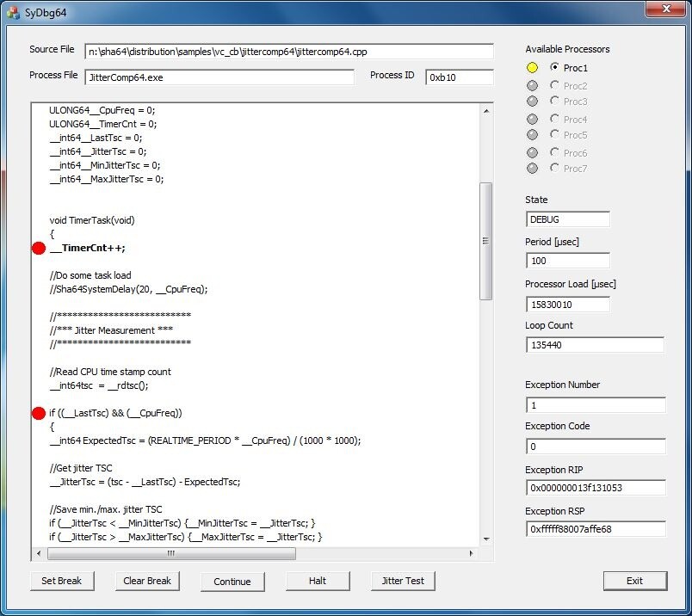Click the SyDbg64 app icon in title bar

click(x=13, y=12)
